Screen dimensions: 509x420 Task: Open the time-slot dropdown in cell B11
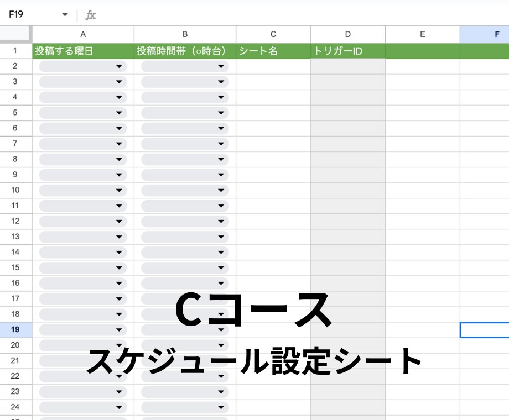pyautogui.click(x=221, y=206)
